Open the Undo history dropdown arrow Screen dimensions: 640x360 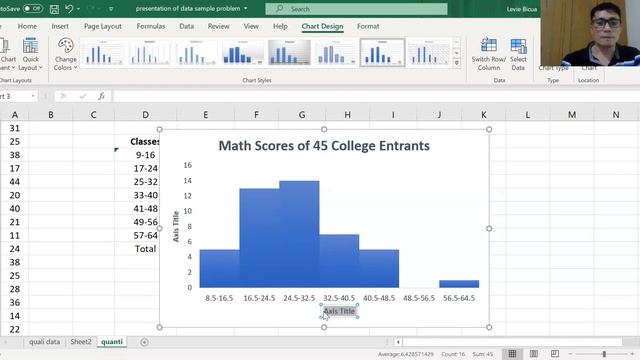[x=78, y=9]
